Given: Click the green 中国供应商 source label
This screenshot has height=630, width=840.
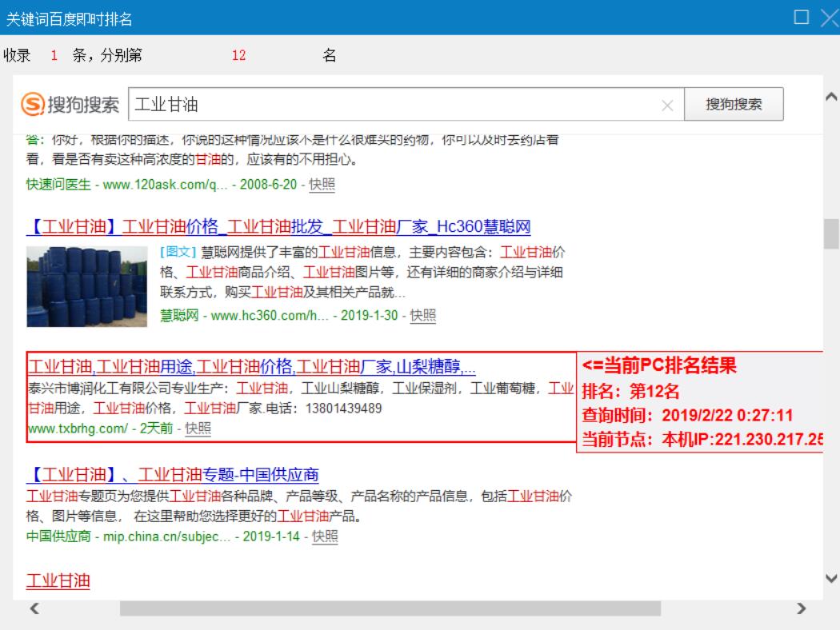Looking at the screenshot, I should 58,536.
